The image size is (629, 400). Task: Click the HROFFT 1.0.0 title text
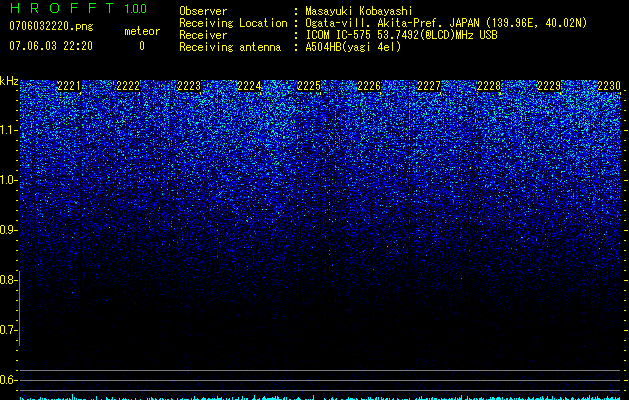click(x=78, y=8)
